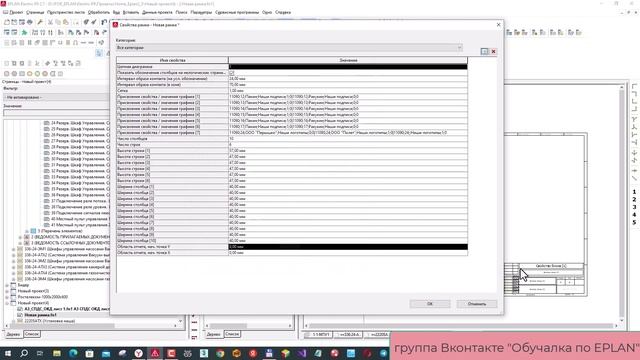Open the Вставить menu
This screenshot has width=640, height=360.
[131, 12]
